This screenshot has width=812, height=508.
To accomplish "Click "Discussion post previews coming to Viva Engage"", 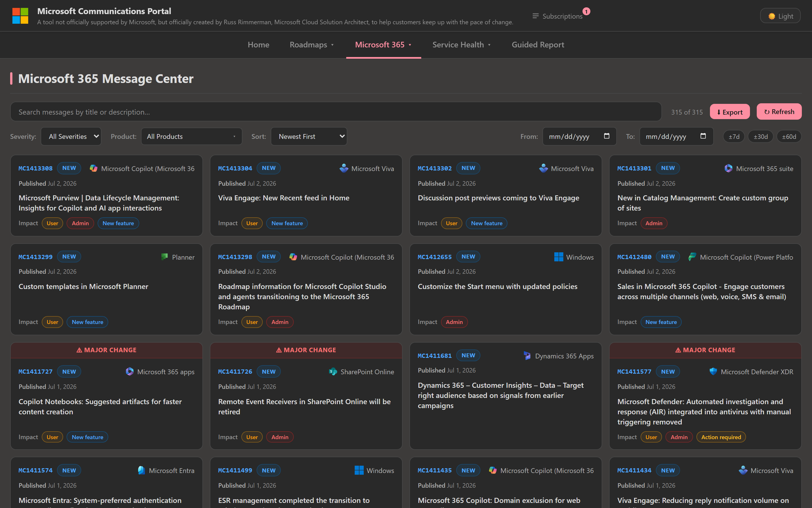I will pos(498,198).
